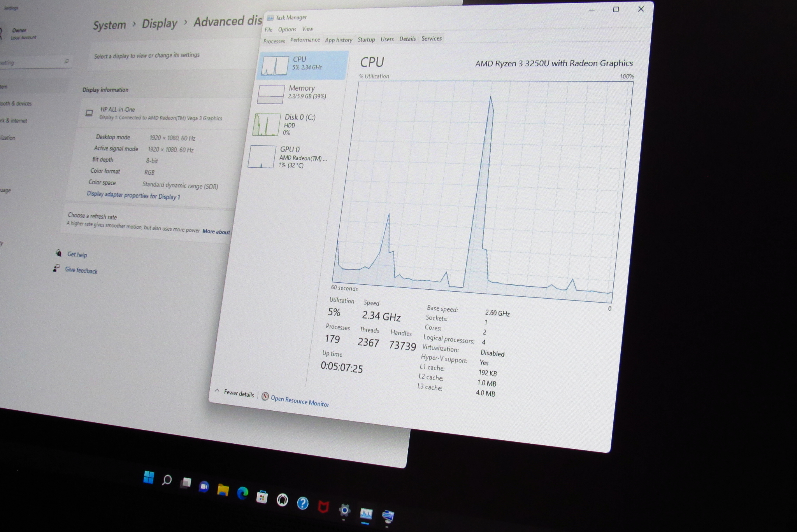
Task: Click the CPU utilization graph area
Action: (483, 192)
